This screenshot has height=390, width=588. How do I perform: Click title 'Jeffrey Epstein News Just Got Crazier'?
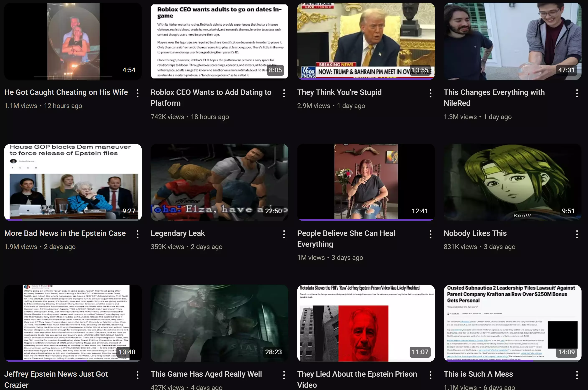pyautogui.click(x=56, y=380)
